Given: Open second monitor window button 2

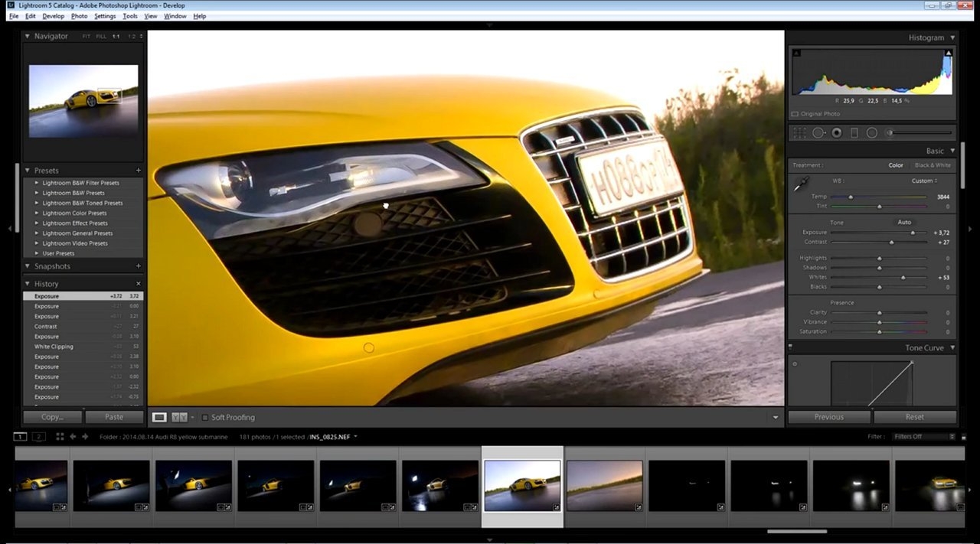Looking at the screenshot, I should [38, 437].
